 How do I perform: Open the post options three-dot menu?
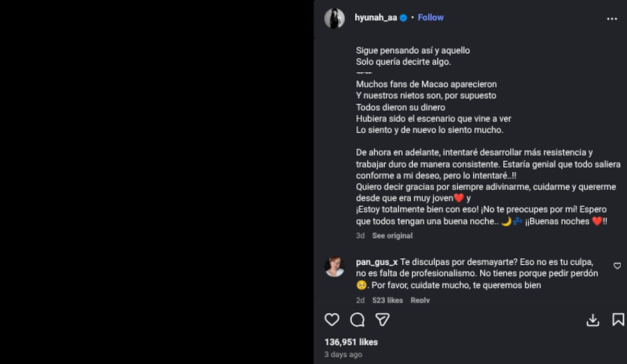[613, 17]
